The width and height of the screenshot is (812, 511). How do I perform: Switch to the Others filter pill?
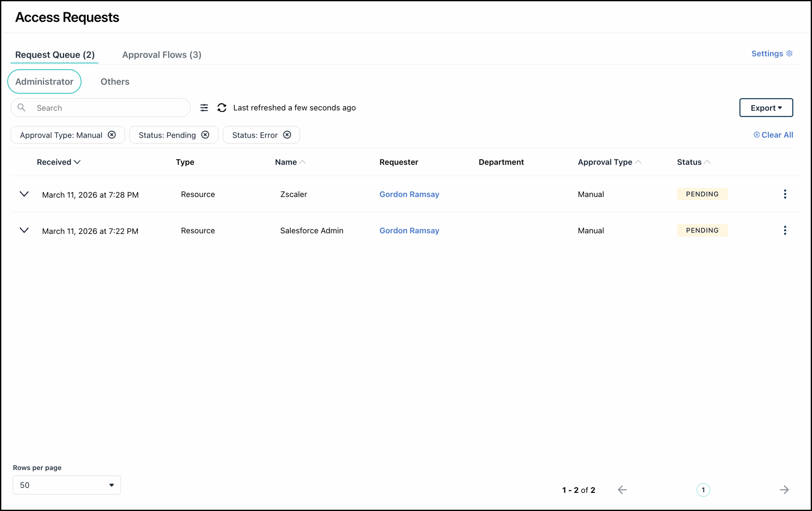pyautogui.click(x=115, y=81)
